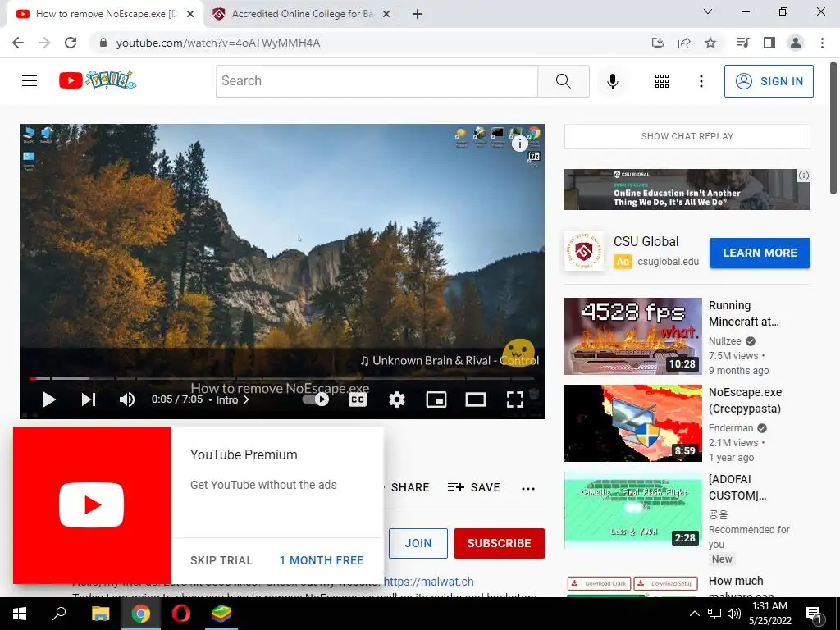Expand the tab search dropdown

[708, 11]
